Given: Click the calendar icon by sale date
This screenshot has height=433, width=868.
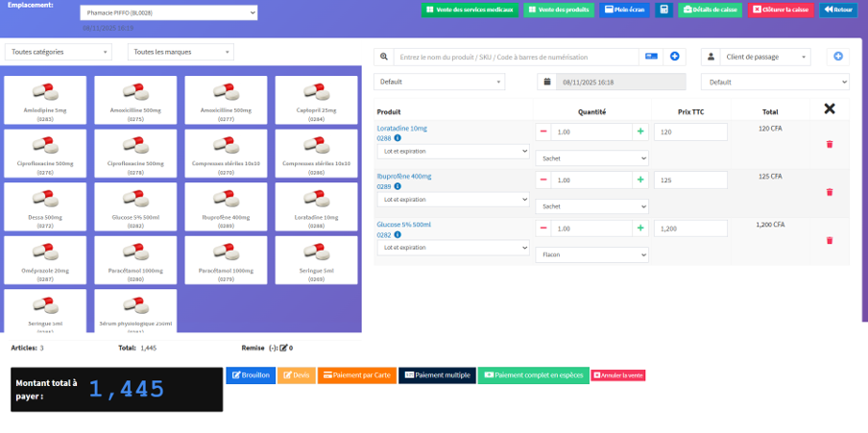Looking at the screenshot, I should pyautogui.click(x=547, y=82).
